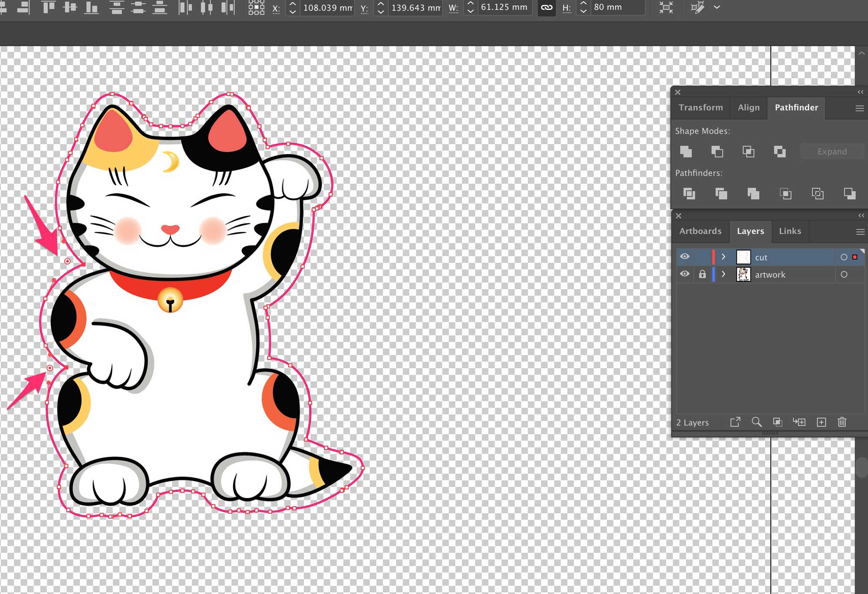Apply Exclude shape mode

pyautogui.click(x=779, y=152)
